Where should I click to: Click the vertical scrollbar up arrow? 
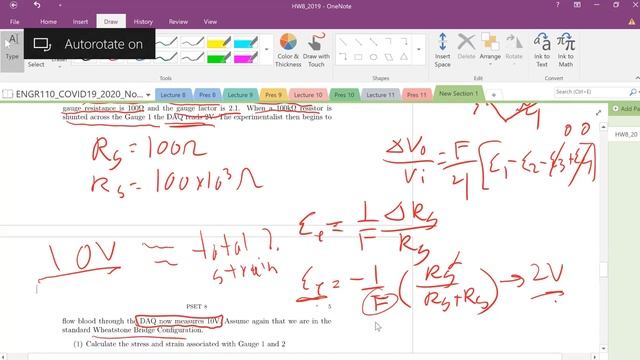click(603, 127)
